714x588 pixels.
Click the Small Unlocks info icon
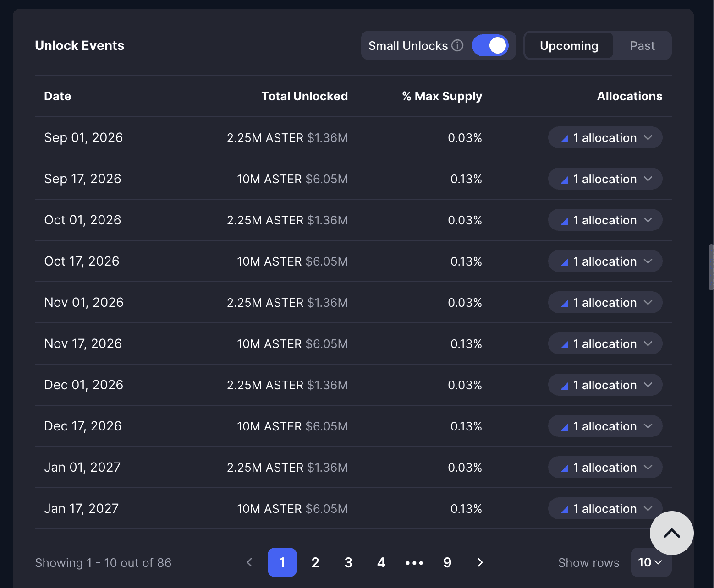point(457,45)
